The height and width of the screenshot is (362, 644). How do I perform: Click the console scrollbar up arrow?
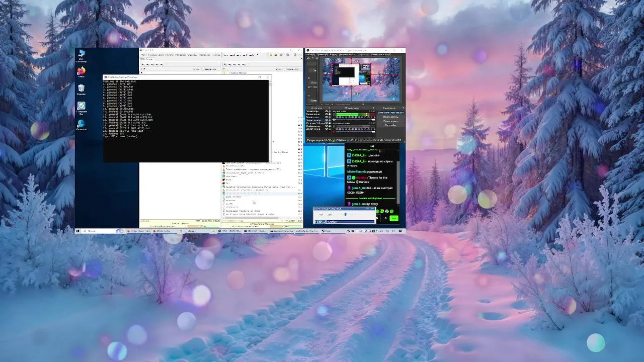click(x=270, y=81)
